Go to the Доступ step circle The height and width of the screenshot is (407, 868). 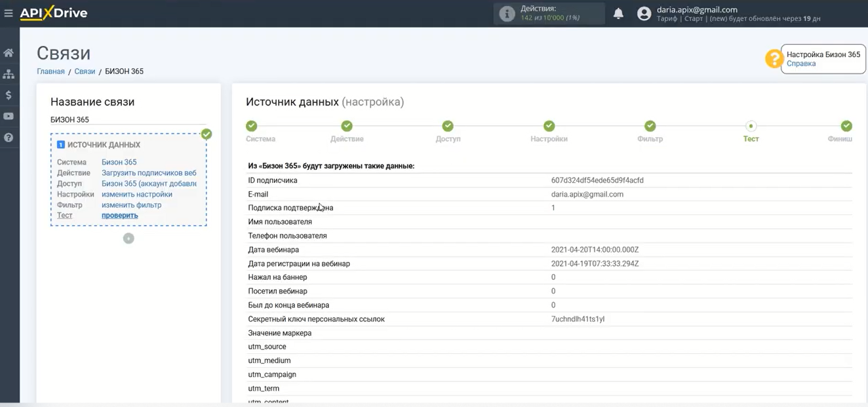point(448,126)
